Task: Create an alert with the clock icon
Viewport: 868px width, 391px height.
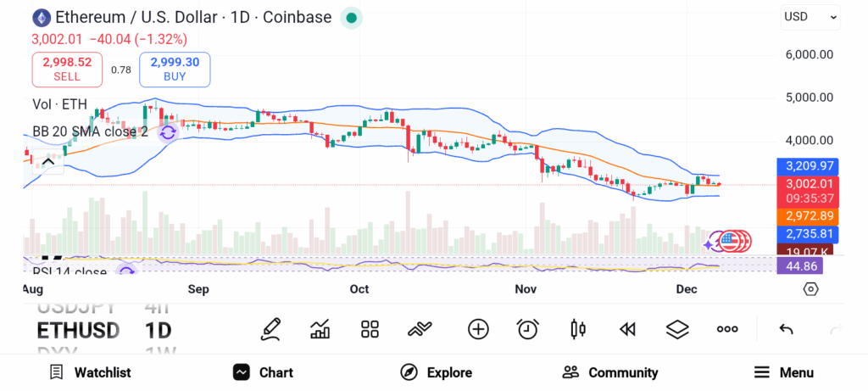Action: 528,329
